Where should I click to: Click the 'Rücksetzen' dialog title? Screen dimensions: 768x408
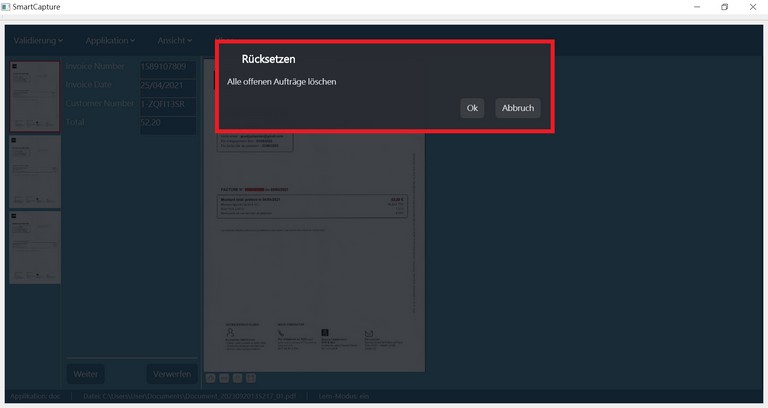(268, 59)
